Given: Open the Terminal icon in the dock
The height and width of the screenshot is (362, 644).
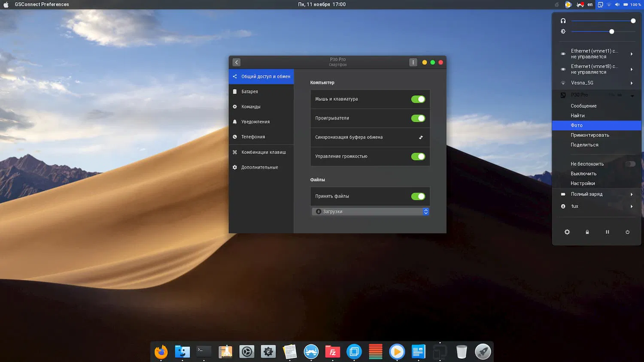Looking at the screenshot, I should tap(204, 352).
